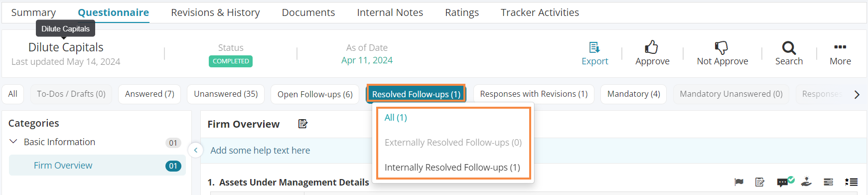Open the resolved follow-up comment bubble icon
Screen dimensions: 868x195
785,182
